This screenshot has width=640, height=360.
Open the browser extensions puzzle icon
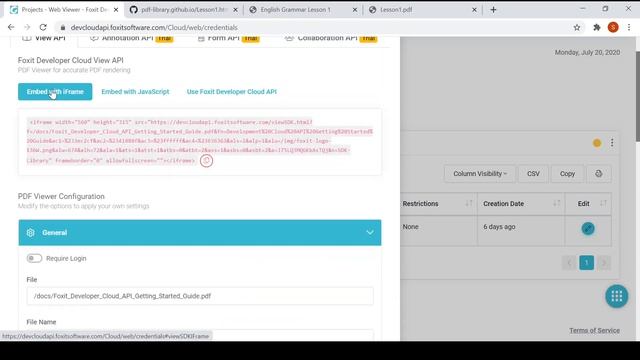click(597, 27)
